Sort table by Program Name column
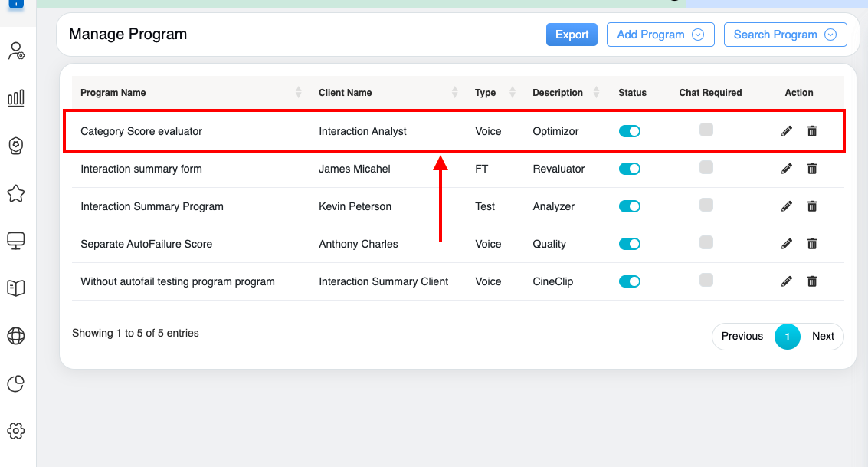 coord(298,93)
